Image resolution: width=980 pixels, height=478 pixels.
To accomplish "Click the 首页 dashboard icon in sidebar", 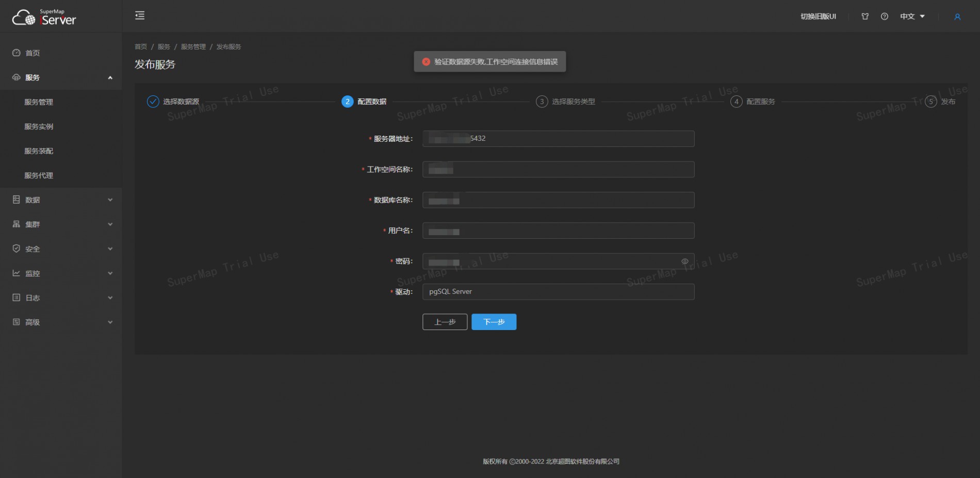I will [x=17, y=53].
